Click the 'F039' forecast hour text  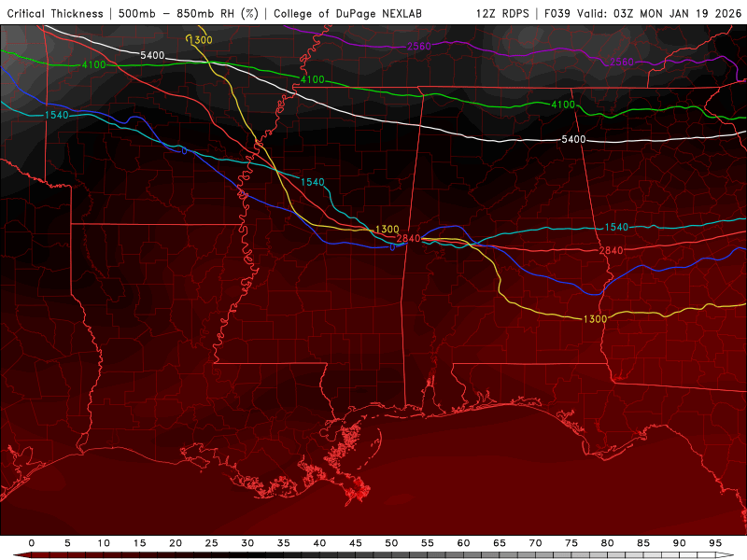(557, 13)
